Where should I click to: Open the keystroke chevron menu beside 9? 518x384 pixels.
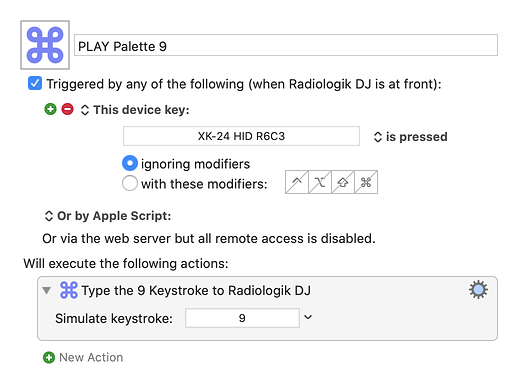308,317
